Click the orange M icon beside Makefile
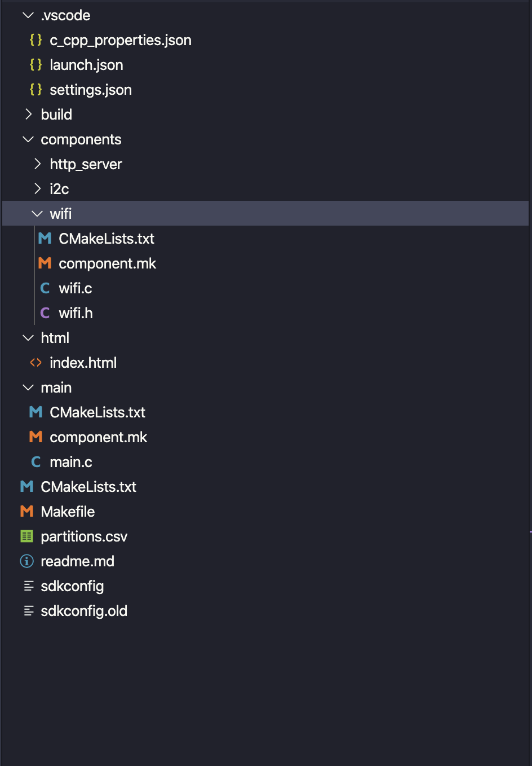The width and height of the screenshot is (532, 766). tap(26, 512)
